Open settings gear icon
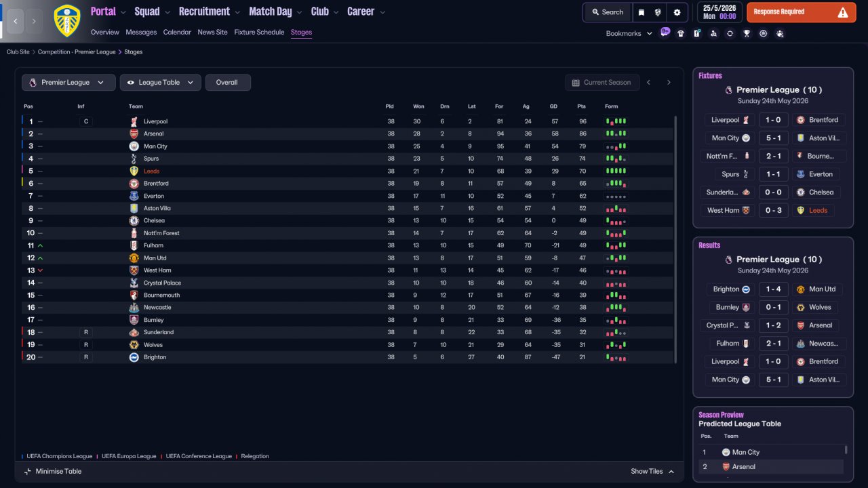Image resolution: width=868 pixels, height=488 pixels. pyautogui.click(x=677, y=12)
